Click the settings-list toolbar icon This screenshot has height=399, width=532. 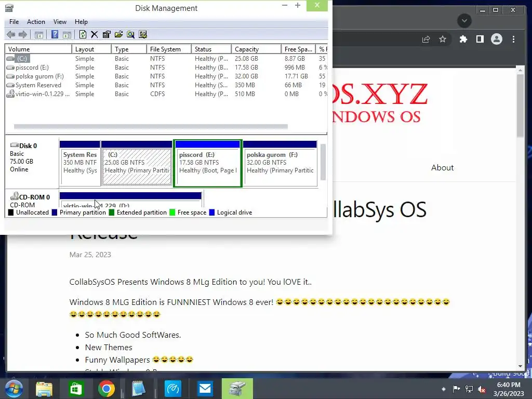pos(143,34)
